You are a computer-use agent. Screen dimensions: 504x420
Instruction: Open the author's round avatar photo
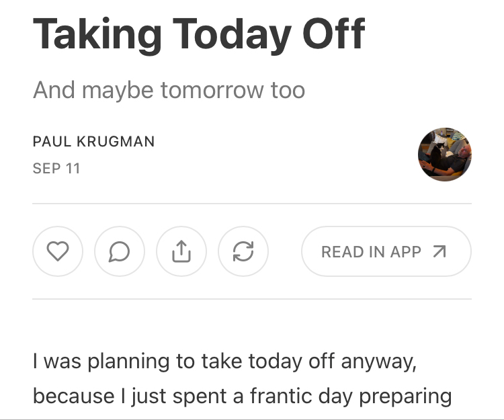coord(445,154)
